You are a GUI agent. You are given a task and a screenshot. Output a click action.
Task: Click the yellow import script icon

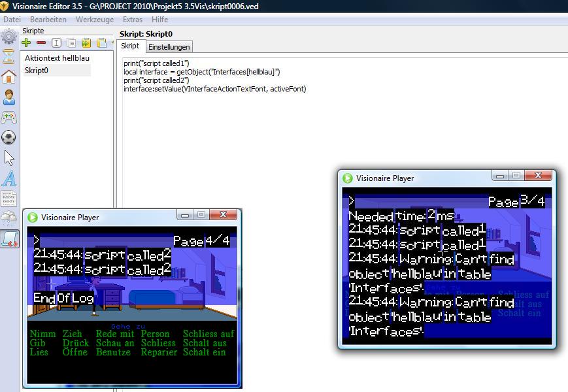tap(86, 42)
